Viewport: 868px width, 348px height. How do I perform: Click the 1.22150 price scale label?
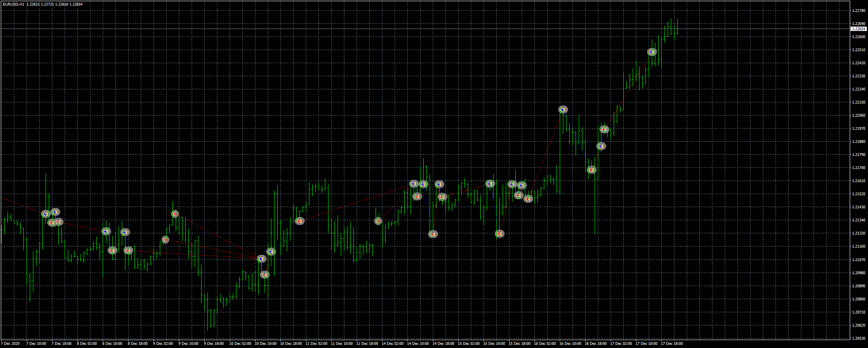click(x=858, y=102)
